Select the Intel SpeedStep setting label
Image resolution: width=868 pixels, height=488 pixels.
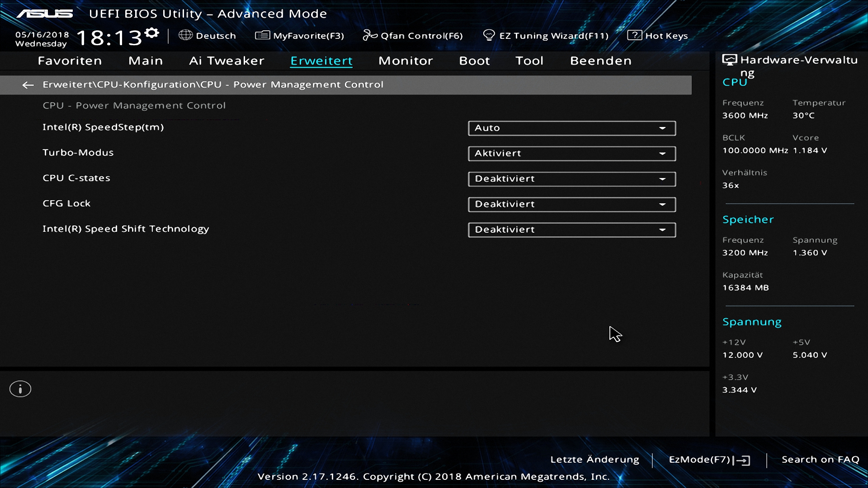pos(103,127)
